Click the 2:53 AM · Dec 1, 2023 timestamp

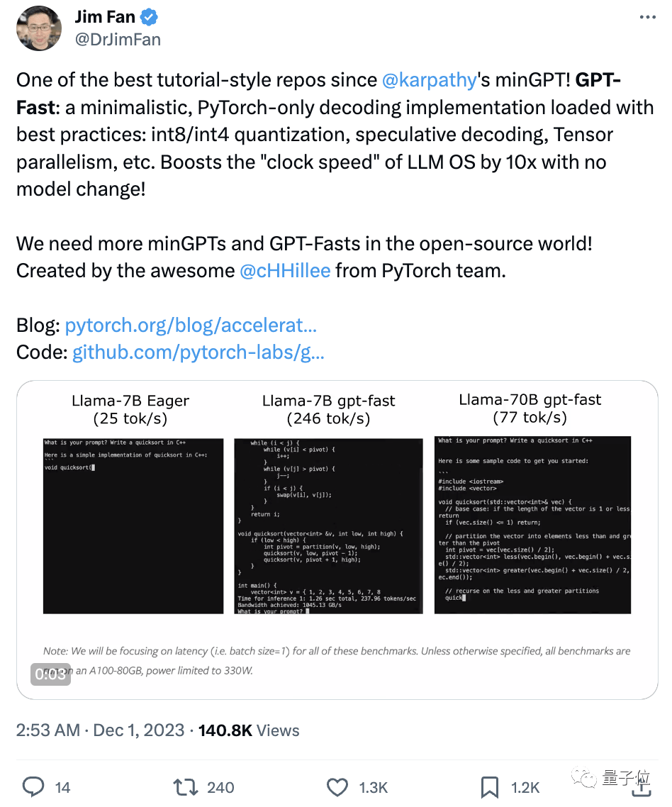pyautogui.click(x=101, y=730)
